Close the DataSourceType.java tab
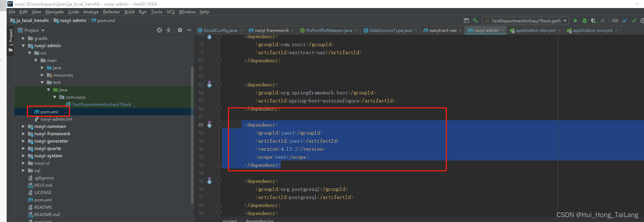 416,30
